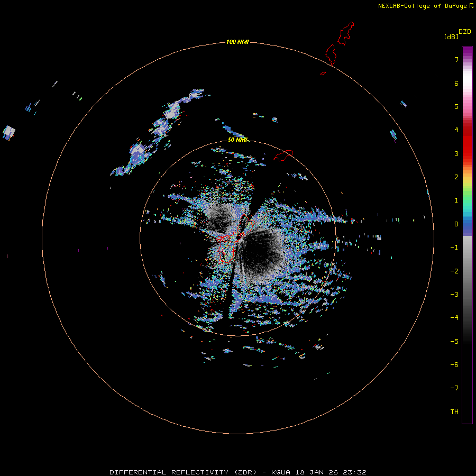Click the 5 value on the dB scale
Screen dimensions: 476x476
(456, 106)
